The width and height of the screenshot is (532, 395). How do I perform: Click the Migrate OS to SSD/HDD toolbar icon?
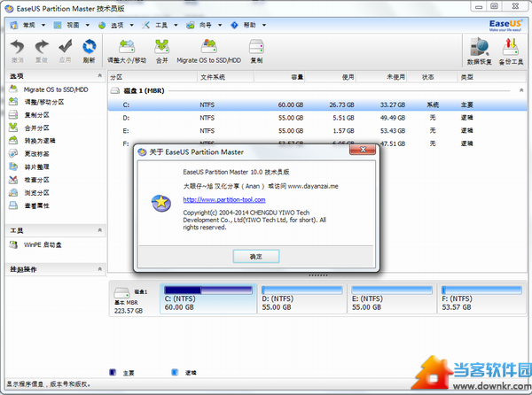[x=208, y=46]
